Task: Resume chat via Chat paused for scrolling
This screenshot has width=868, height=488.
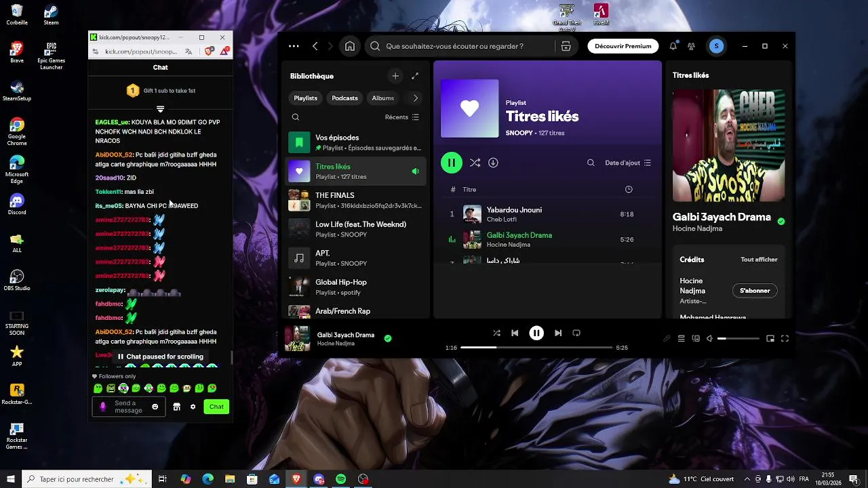Action: click(160, 357)
